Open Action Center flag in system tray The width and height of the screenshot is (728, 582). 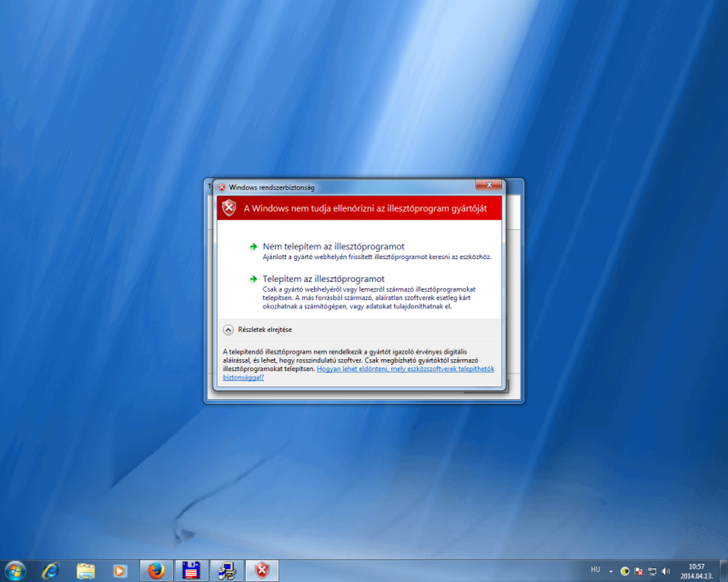(639, 571)
